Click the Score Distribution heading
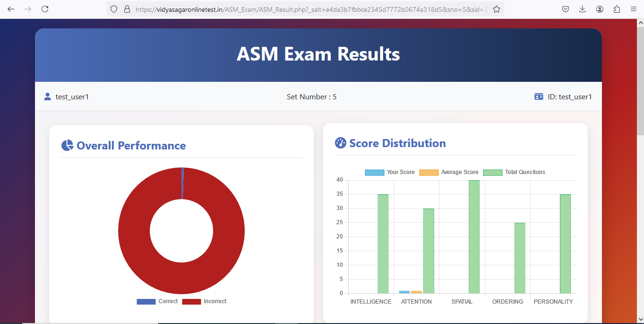The width and height of the screenshot is (644, 324). 397,143
